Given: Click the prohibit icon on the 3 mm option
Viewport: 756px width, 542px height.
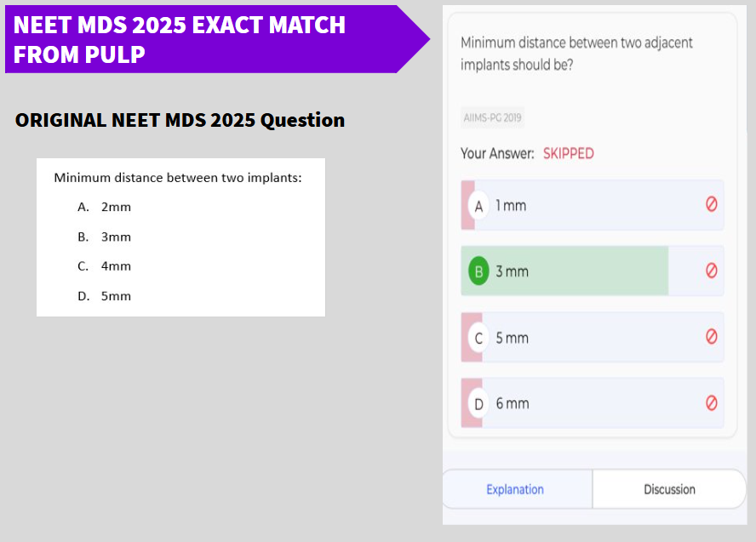Looking at the screenshot, I should [x=711, y=271].
